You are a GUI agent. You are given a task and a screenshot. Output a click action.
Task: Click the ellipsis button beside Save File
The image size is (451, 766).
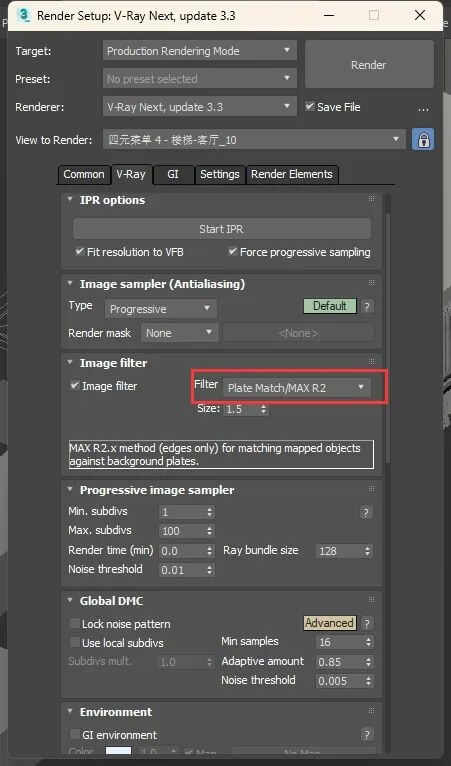coord(423,108)
